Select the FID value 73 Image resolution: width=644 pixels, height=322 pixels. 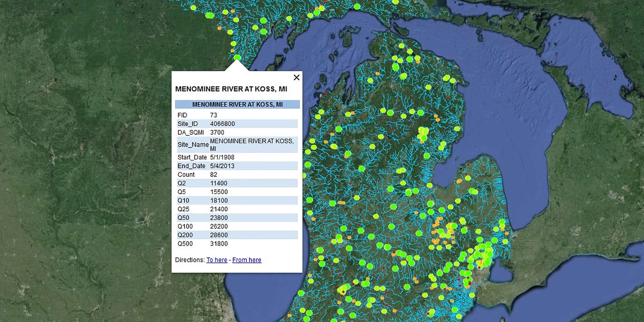tap(213, 115)
